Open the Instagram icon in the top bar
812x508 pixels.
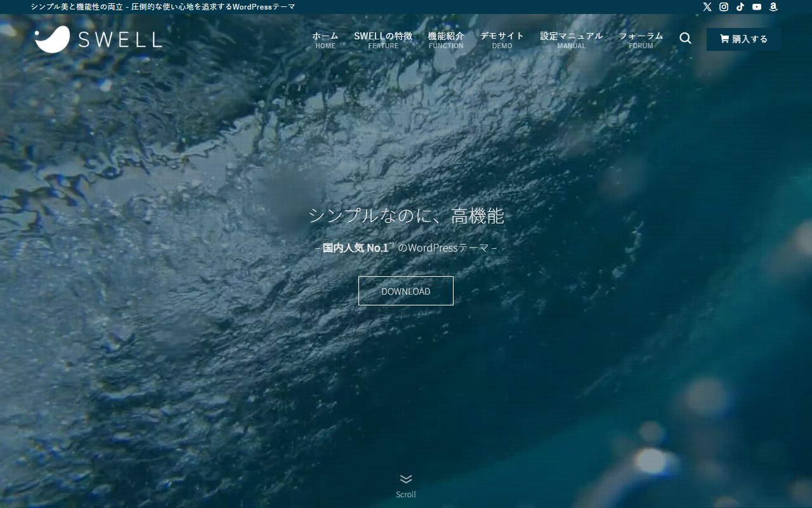point(723,7)
